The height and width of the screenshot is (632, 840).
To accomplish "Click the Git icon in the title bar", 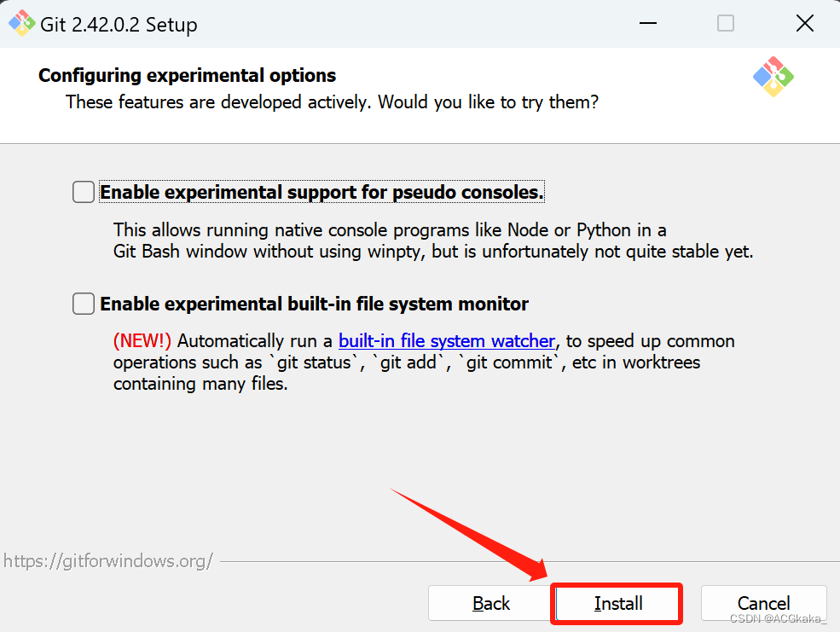I will 21,23.
